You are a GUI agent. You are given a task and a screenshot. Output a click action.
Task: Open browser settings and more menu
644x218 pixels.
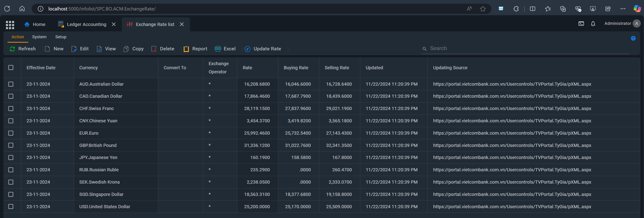pyautogui.click(x=623, y=9)
